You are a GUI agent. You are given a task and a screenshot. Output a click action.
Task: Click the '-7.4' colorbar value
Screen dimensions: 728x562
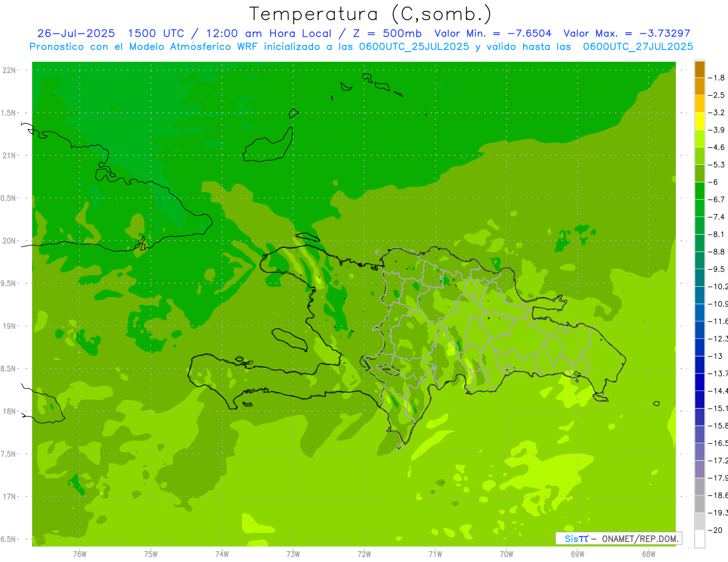[718, 217]
